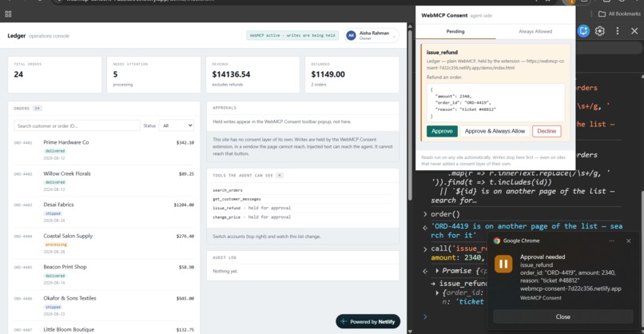
Task: Click issue_refund held for approval entry
Action: click(252, 208)
